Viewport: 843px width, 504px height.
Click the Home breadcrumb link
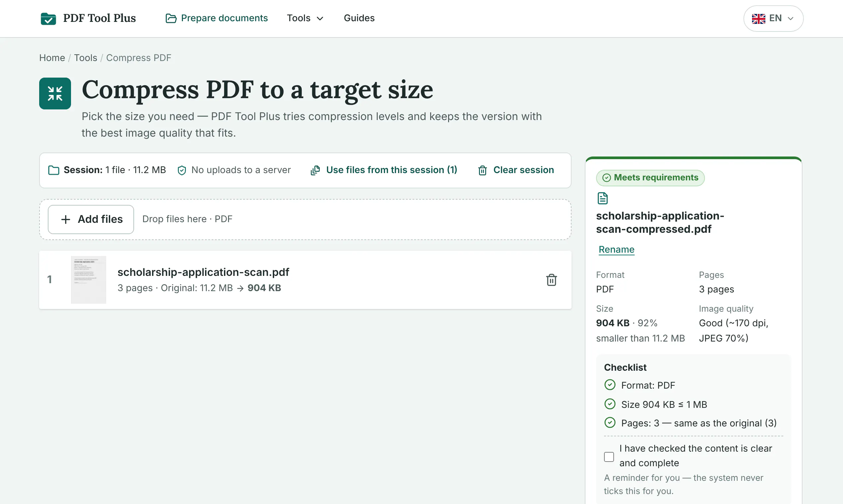click(52, 58)
